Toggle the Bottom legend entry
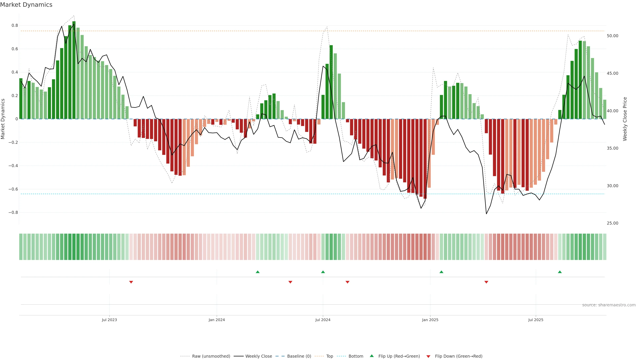The height and width of the screenshot is (362, 644). click(356, 356)
